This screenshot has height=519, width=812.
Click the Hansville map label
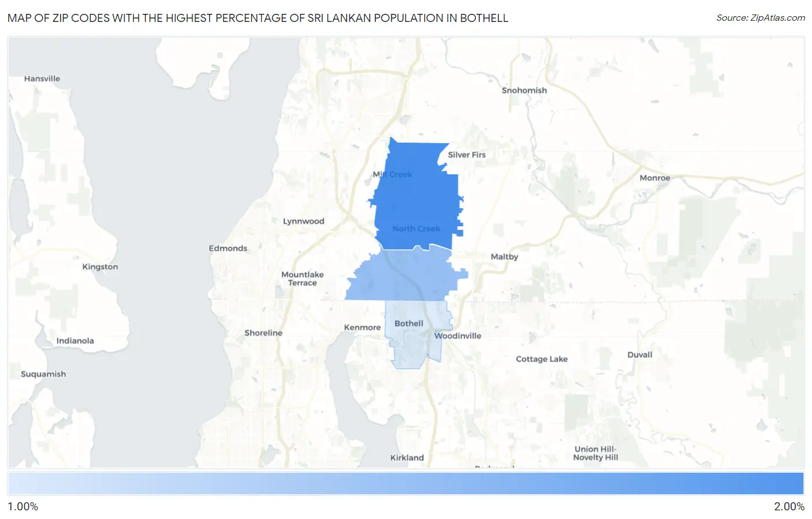tap(42, 79)
